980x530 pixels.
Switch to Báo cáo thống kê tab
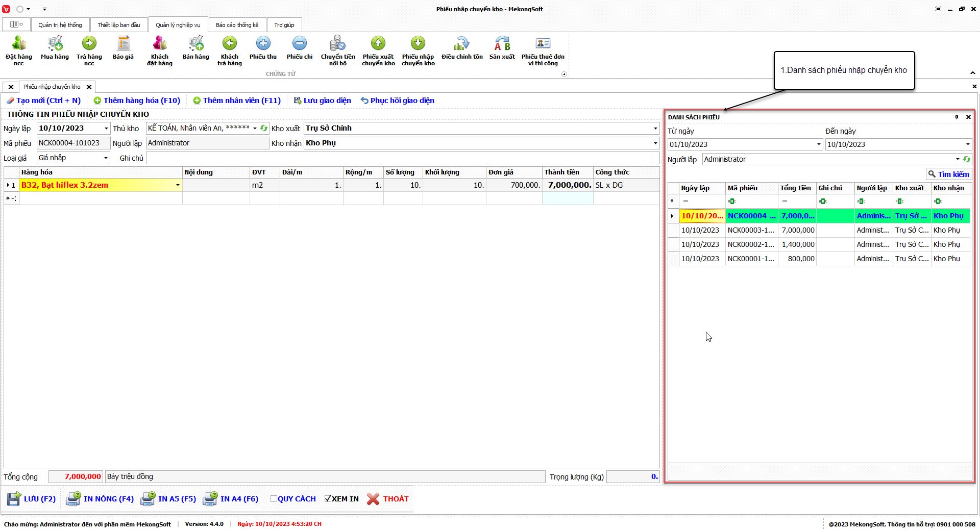coord(237,25)
